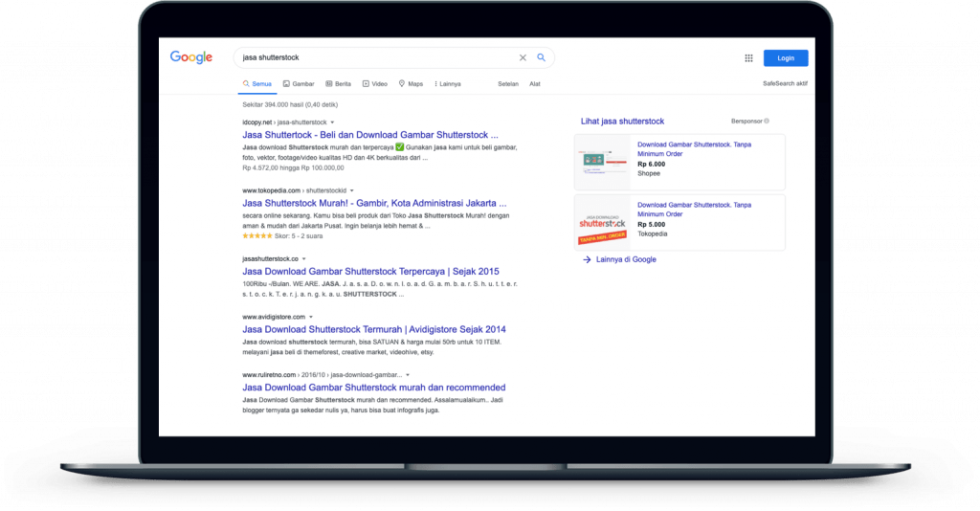Click the Login button
This screenshot has height=511, width=980.
point(786,58)
